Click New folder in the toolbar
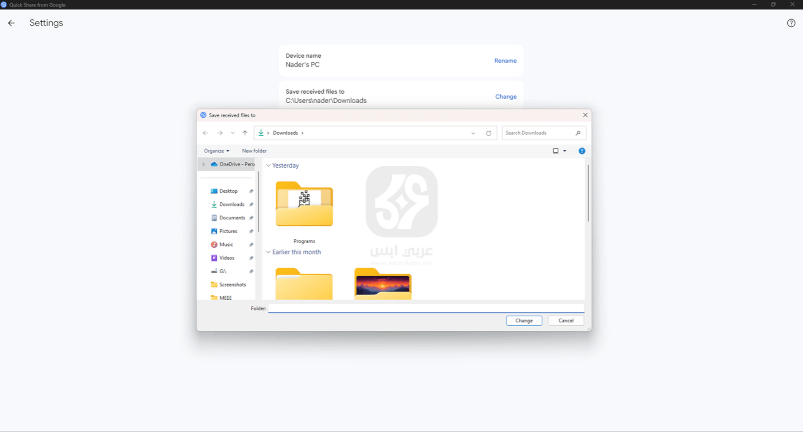 point(254,151)
